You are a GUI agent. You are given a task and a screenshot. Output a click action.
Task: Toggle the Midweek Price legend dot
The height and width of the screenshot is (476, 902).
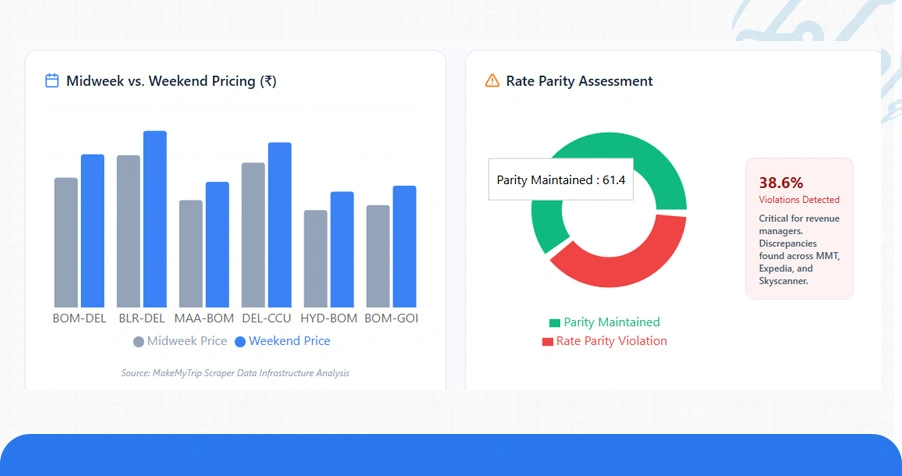(139, 342)
